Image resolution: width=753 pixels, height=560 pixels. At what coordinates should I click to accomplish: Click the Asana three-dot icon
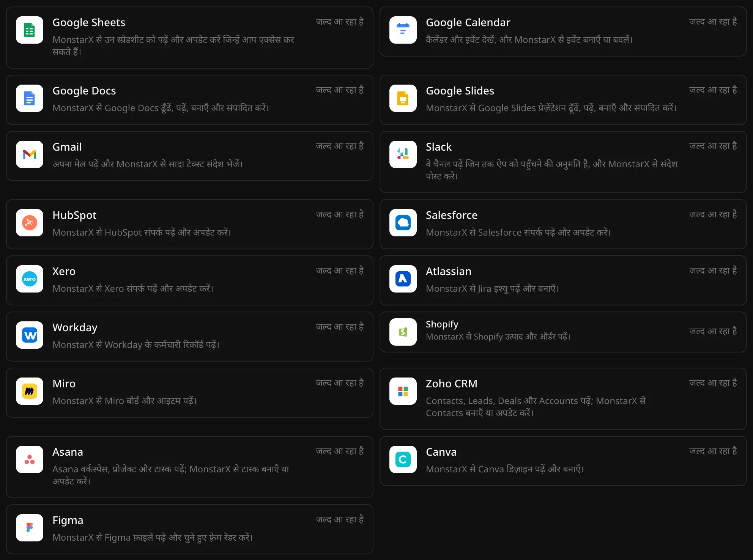tap(30, 459)
